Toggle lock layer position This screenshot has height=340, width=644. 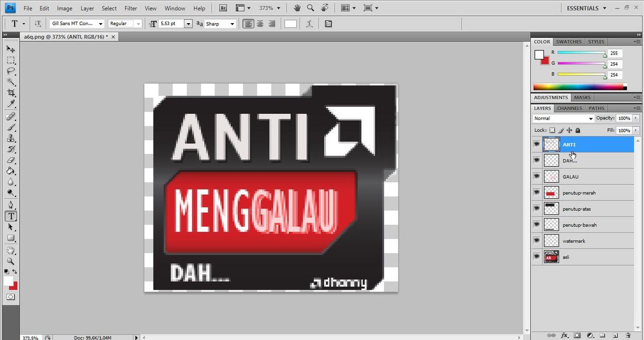click(569, 130)
